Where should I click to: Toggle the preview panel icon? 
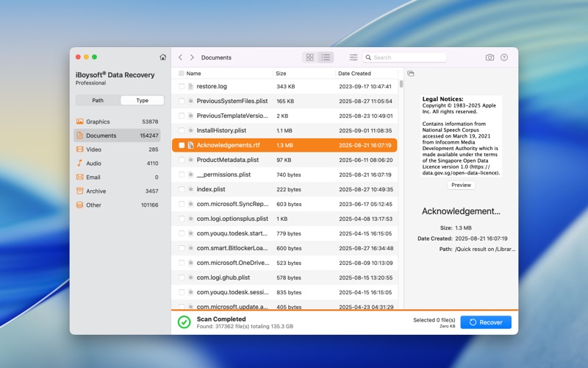[411, 74]
